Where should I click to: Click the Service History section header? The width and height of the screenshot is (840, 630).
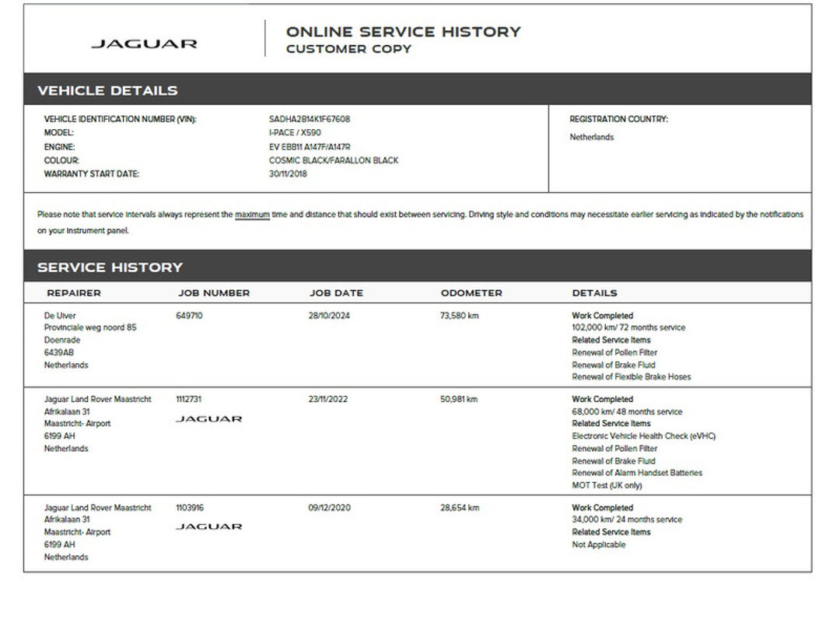418,266
